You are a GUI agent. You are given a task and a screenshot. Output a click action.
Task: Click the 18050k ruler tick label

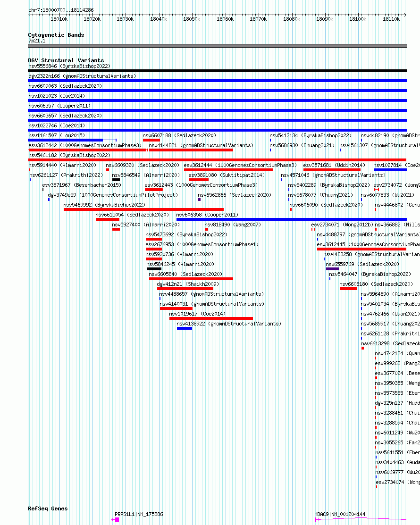(192, 19)
